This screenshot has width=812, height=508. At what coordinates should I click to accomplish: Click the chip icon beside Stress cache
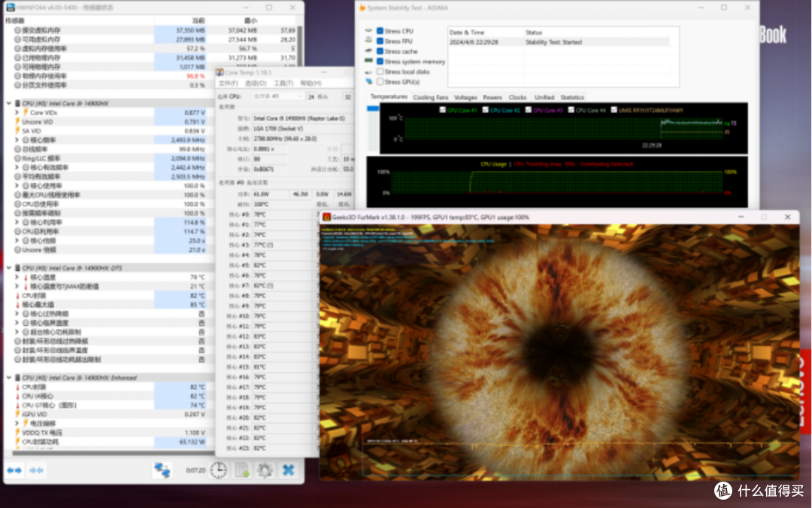coord(368,51)
